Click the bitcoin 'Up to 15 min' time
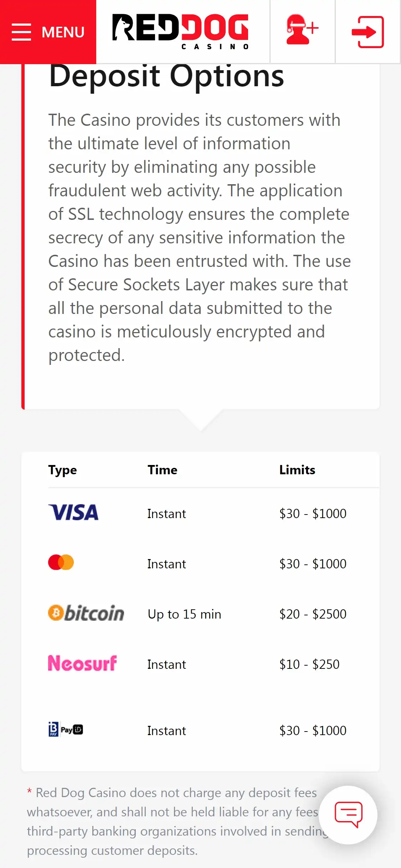 coord(184,614)
